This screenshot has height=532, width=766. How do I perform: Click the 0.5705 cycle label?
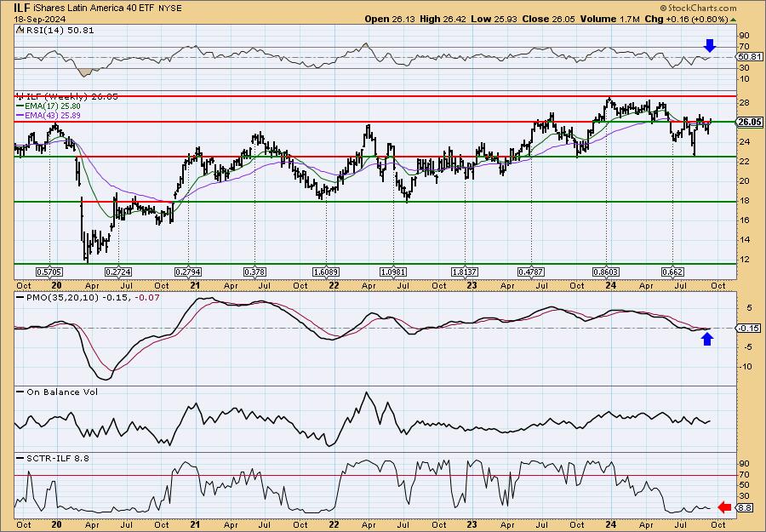(x=49, y=272)
